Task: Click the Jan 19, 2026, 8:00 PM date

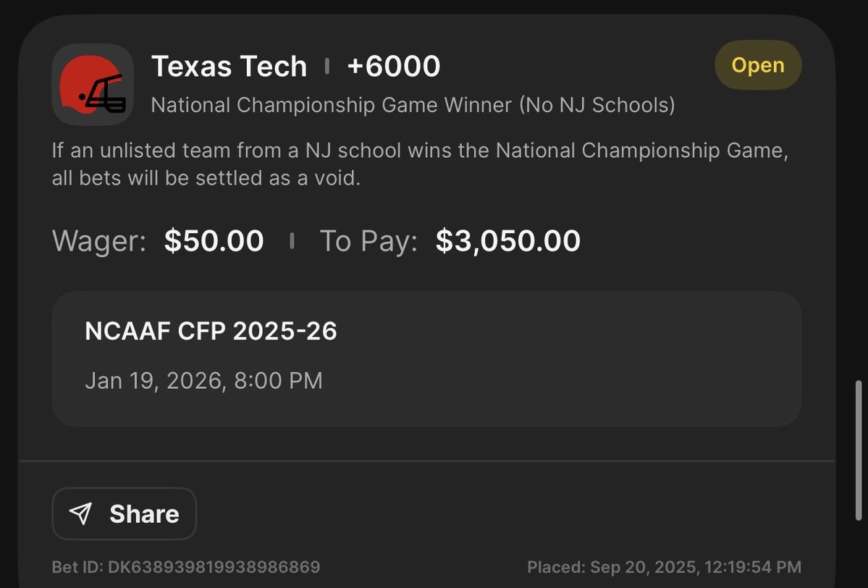Action: [203, 380]
